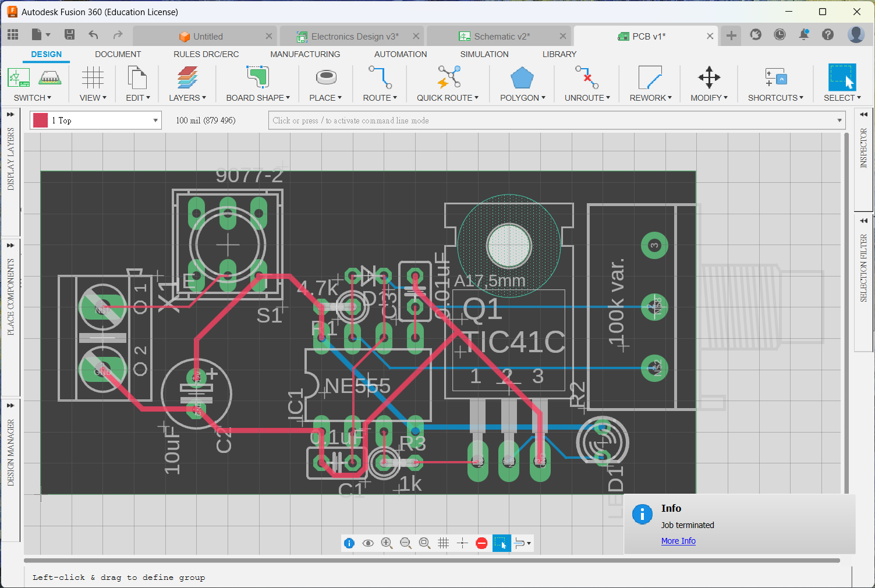The image size is (875, 588).
Task: Select the Quick Route tool icon
Action: point(449,77)
